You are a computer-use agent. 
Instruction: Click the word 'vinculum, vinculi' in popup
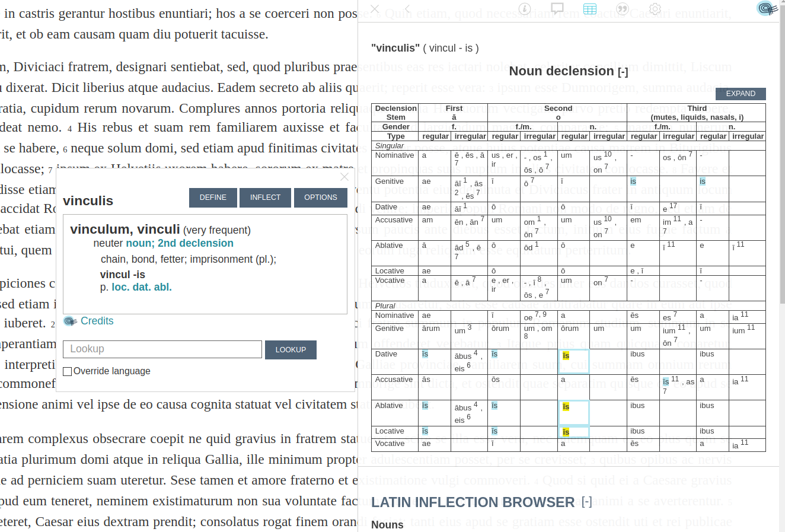click(x=125, y=230)
